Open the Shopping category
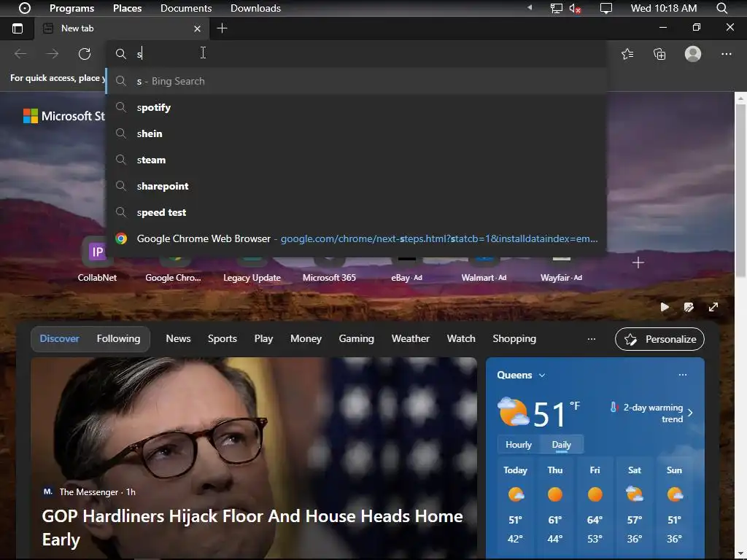This screenshot has height=560, width=747. pos(514,338)
